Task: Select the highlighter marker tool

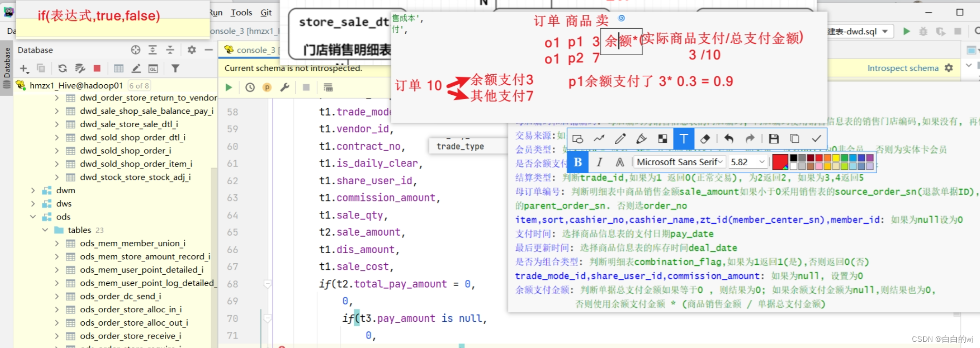Action: (x=641, y=139)
